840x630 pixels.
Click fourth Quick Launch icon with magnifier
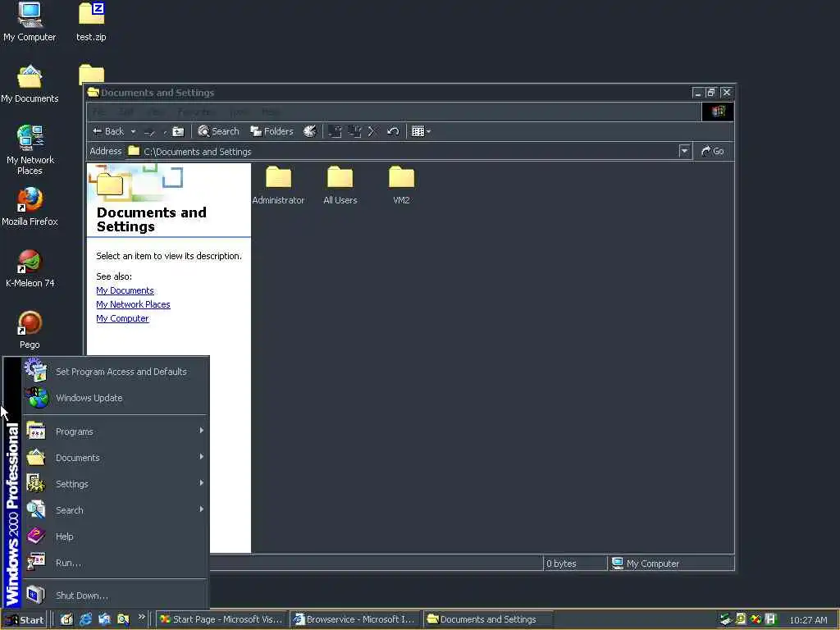(x=123, y=619)
